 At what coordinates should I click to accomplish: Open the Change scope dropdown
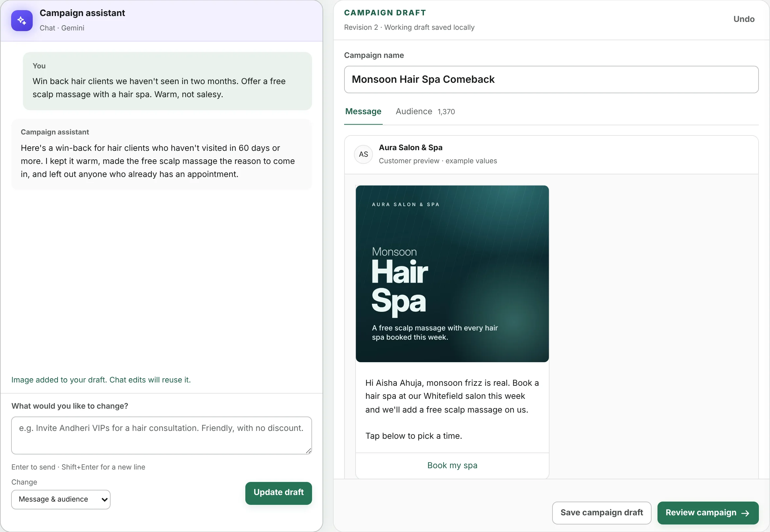61,499
